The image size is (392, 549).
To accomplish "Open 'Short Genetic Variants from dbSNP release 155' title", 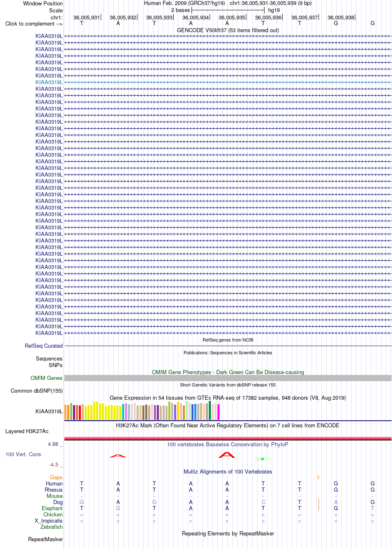I will pos(228,385).
